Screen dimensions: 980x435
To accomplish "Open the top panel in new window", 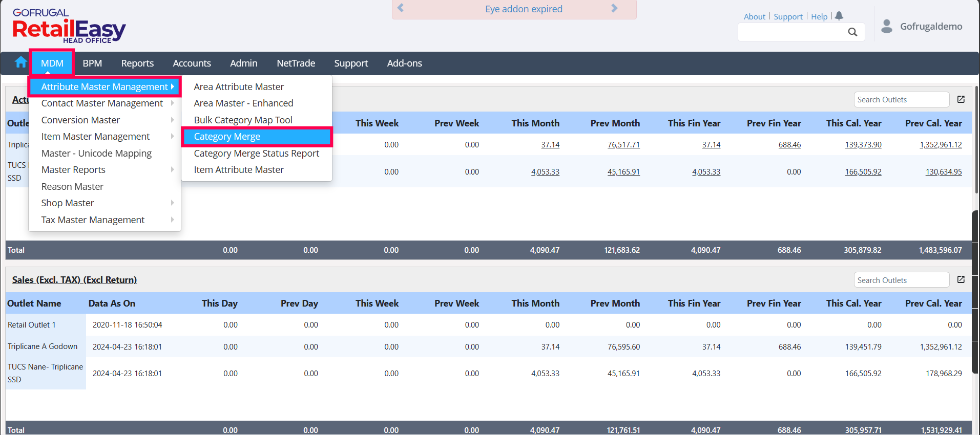I will pos(961,99).
